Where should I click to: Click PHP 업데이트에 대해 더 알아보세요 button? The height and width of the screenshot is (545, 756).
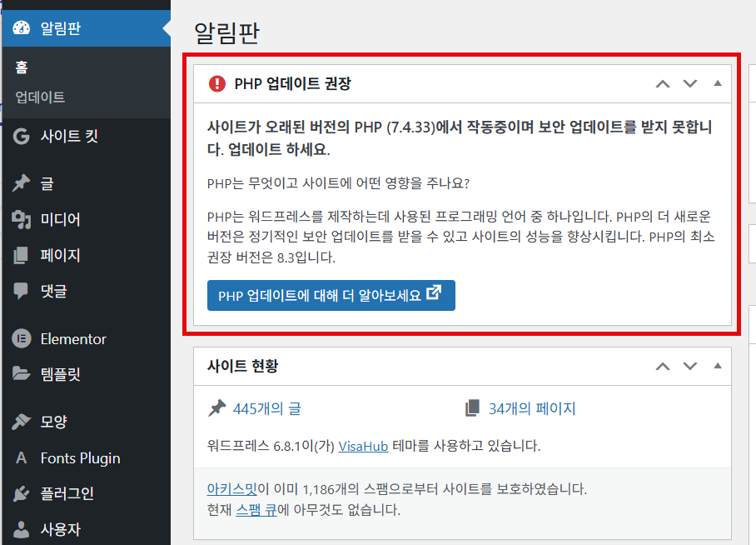click(331, 296)
